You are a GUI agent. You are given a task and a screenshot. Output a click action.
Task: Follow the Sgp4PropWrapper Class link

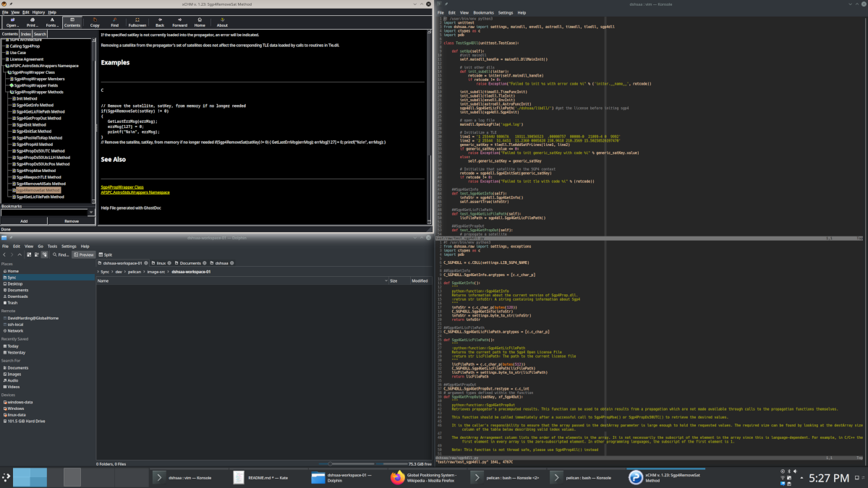[x=123, y=187]
